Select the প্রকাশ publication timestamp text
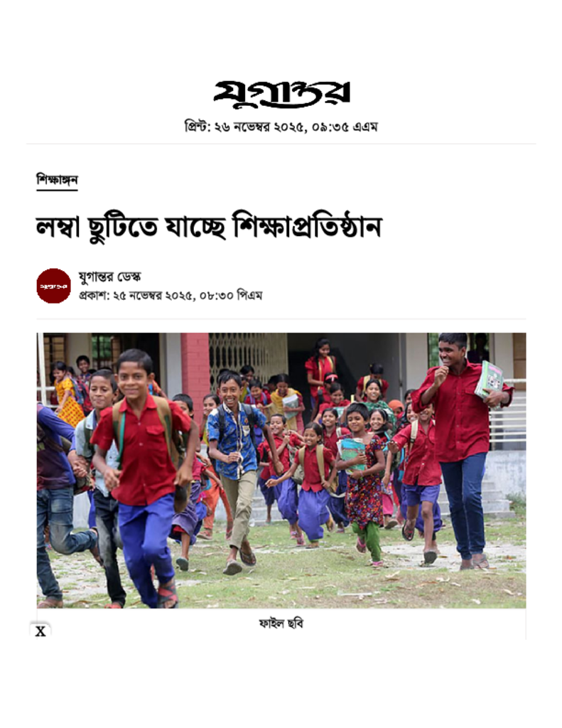The height and width of the screenshot is (728, 562). coord(171,295)
